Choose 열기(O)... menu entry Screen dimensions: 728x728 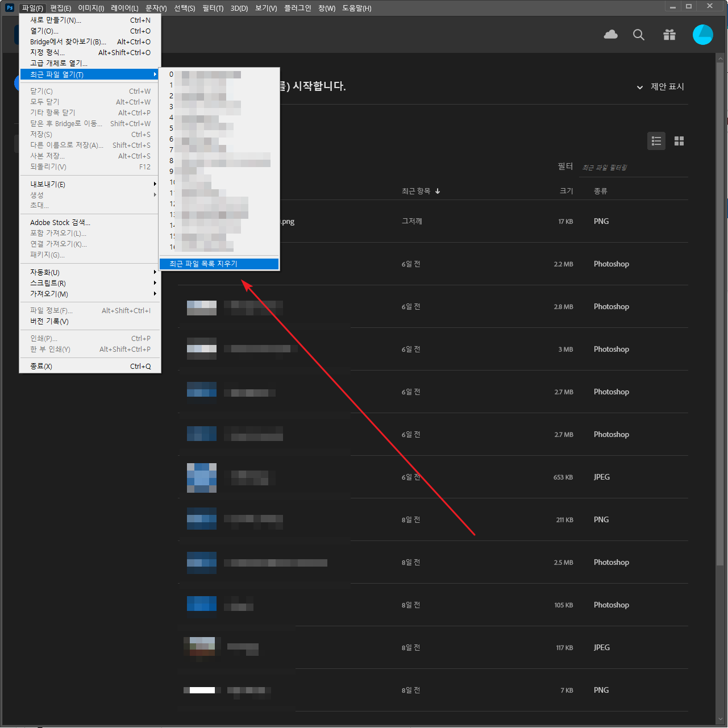90,31
